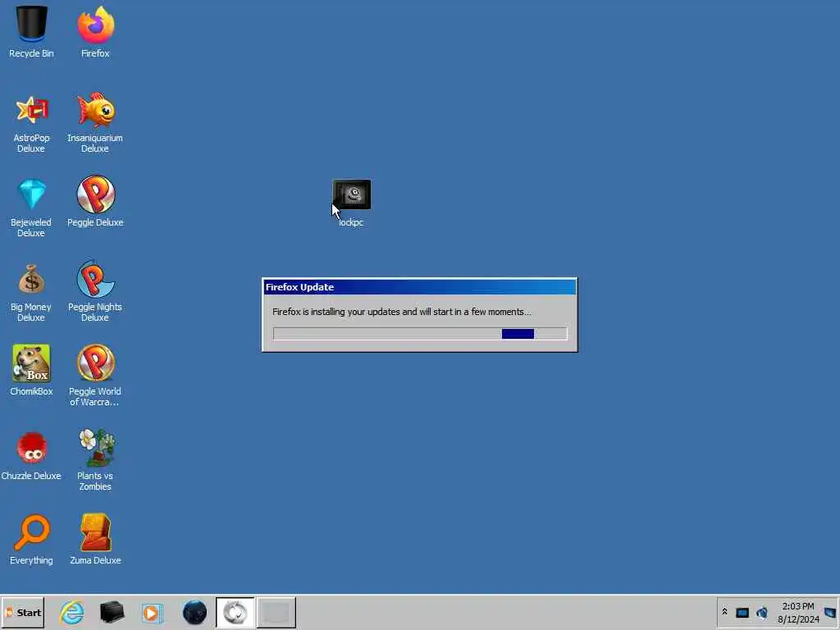Click the show desktop tray icon

[830, 612]
